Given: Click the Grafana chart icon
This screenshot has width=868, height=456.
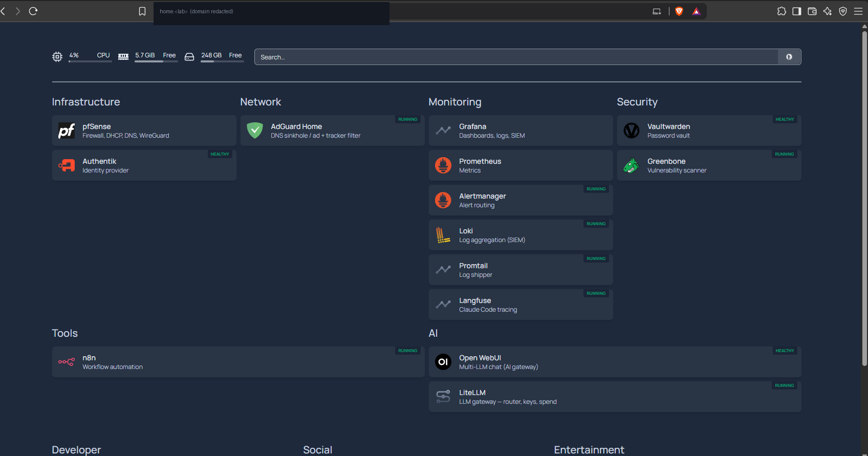Looking at the screenshot, I should click(443, 131).
